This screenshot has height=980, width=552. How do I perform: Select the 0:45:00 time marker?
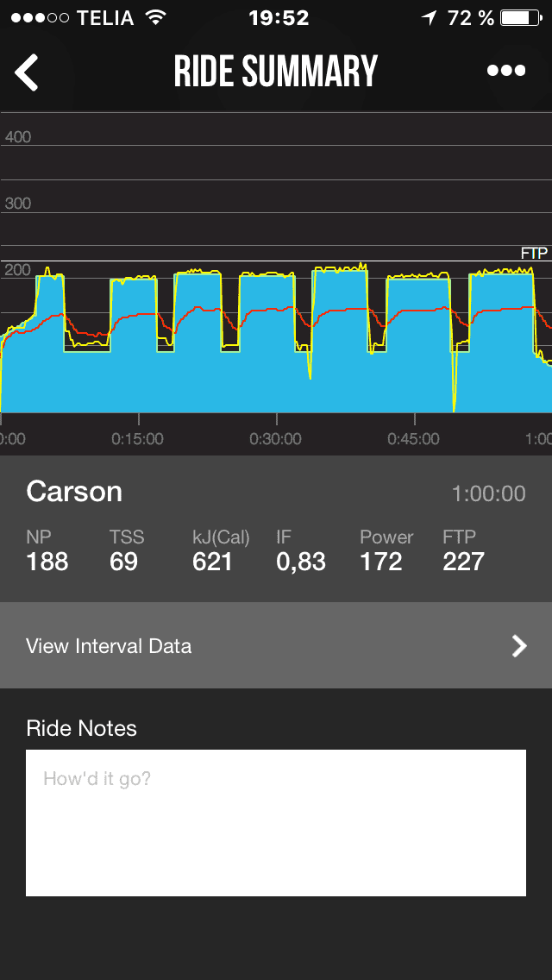click(x=413, y=439)
